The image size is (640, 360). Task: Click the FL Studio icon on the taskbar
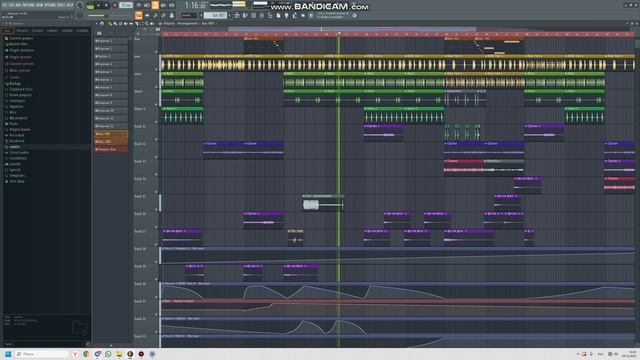(x=130, y=354)
